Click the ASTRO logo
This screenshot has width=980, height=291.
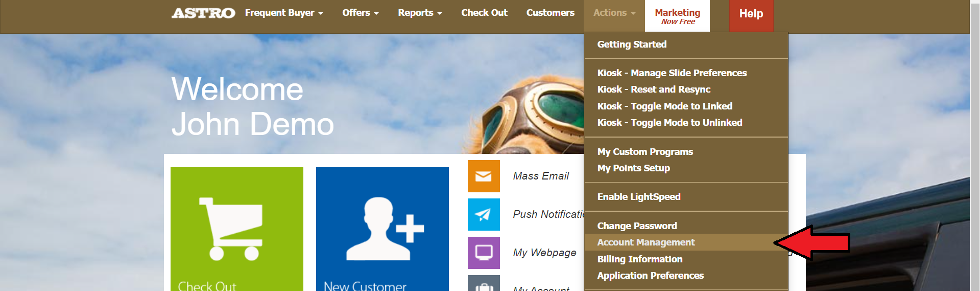203,13
